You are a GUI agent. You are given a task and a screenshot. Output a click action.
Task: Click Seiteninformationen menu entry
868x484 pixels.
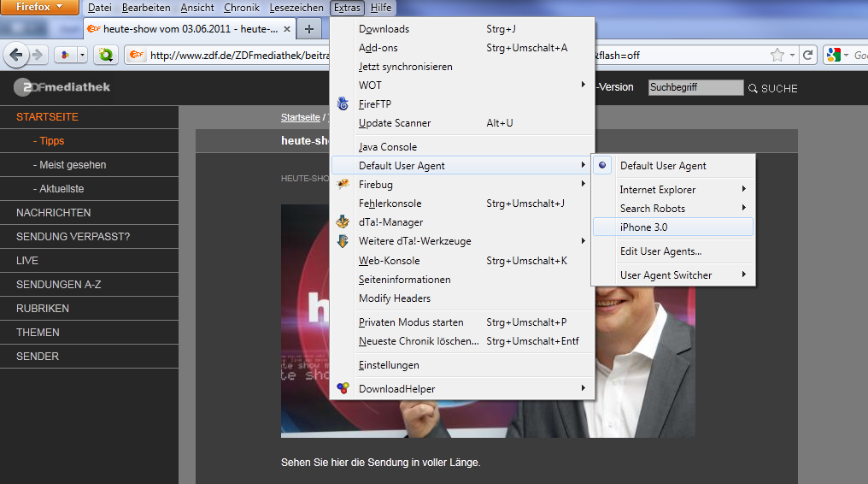(x=462, y=279)
